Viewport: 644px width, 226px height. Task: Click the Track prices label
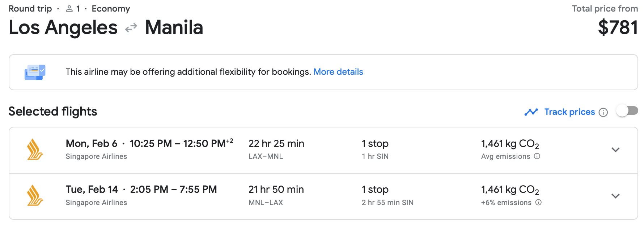(x=569, y=112)
